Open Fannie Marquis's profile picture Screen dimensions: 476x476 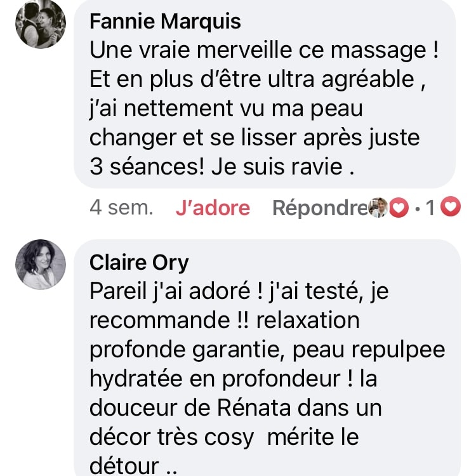point(41,23)
